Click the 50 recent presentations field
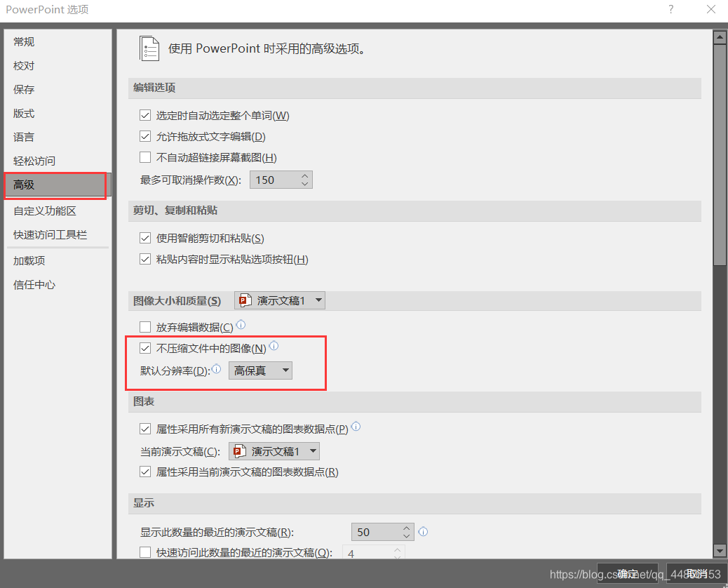Screen dimensions: 728x588 click(x=377, y=532)
